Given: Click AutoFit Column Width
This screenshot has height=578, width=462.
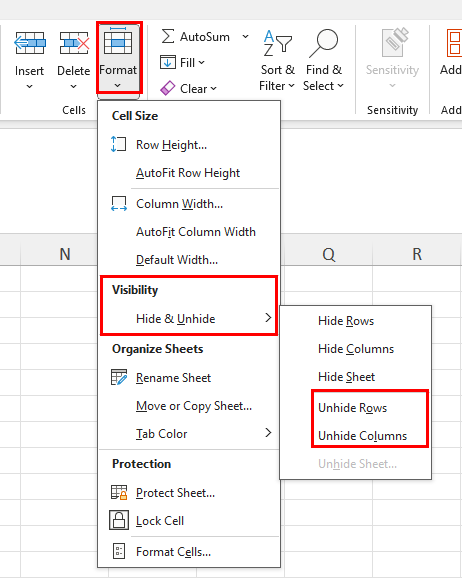Looking at the screenshot, I should (x=196, y=232).
